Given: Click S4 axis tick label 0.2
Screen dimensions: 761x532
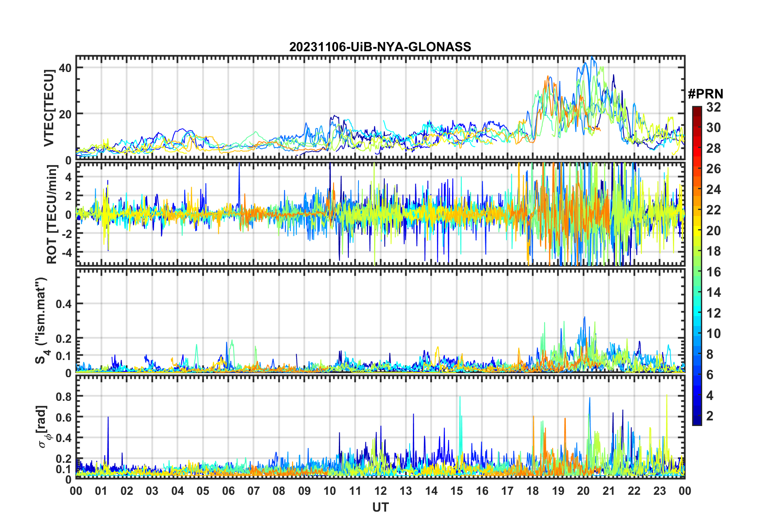Looking at the screenshot, I should (64, 338).
